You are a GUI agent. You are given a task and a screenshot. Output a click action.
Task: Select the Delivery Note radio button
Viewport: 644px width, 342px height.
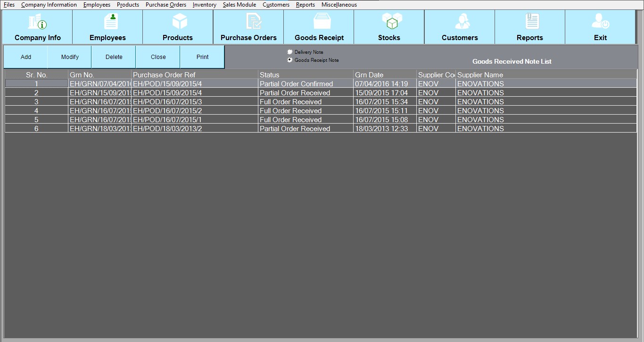pos(290,52)
